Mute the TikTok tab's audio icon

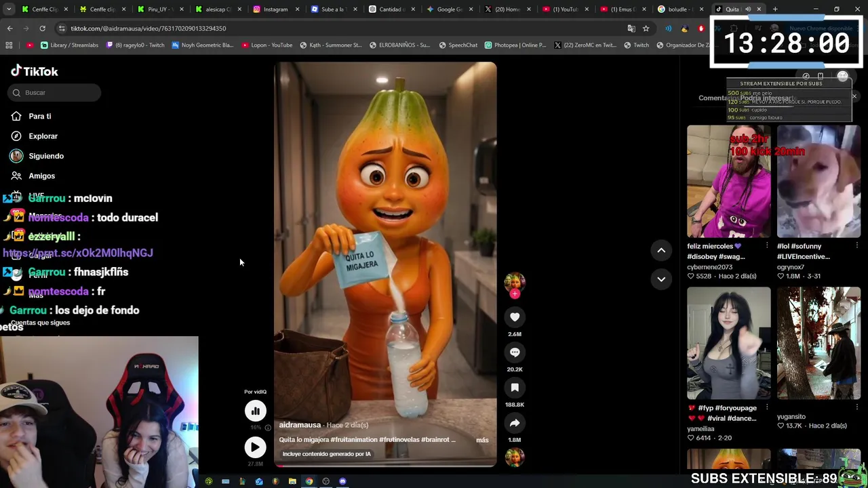coord(748,9)
